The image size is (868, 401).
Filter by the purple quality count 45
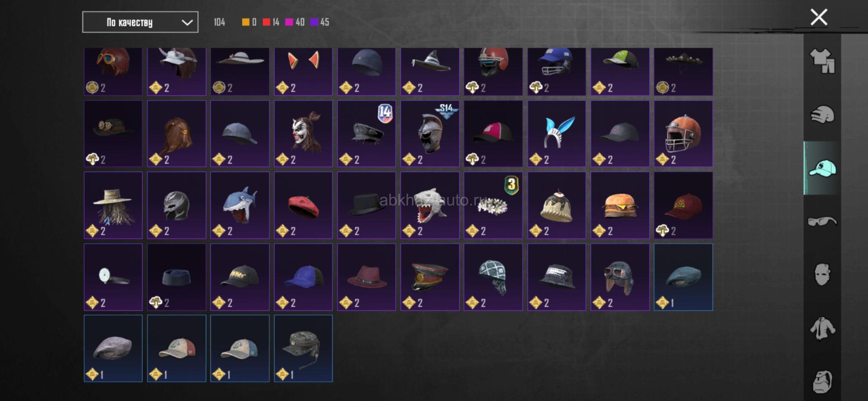tap(320, 22)
